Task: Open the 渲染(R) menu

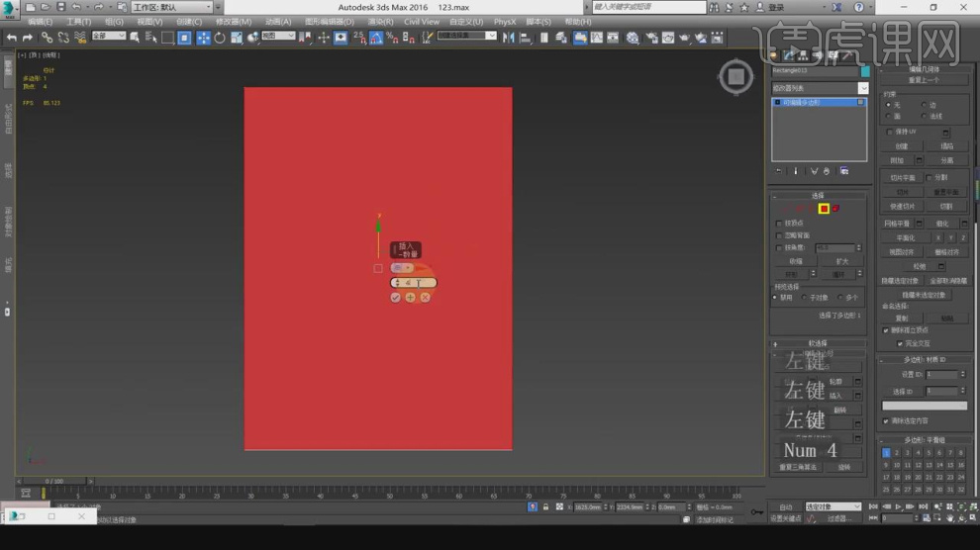Action: (x=379, y=21)
